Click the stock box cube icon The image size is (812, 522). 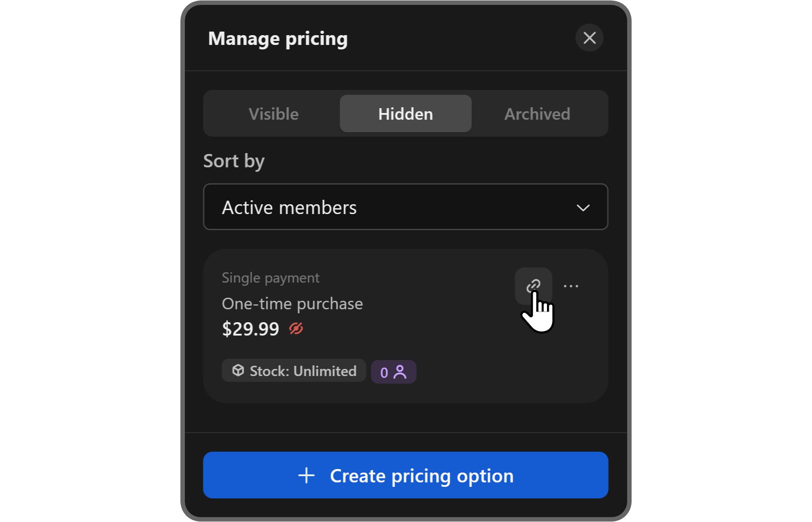[x=238, y=370]
